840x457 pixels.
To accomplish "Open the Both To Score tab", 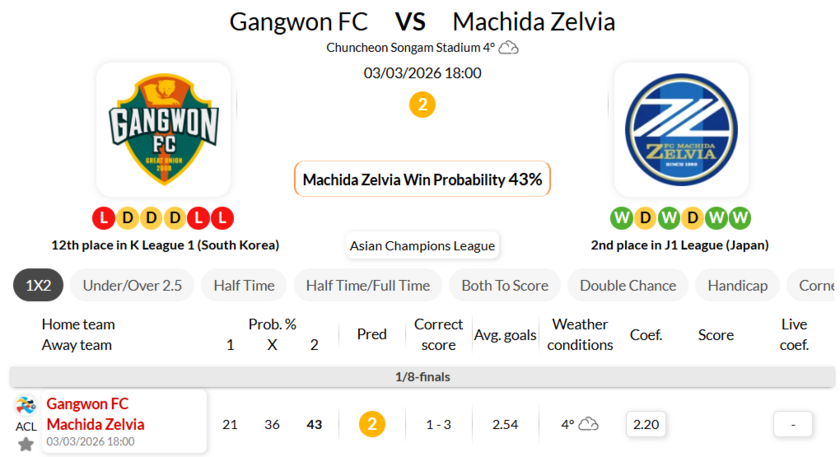I will (504, 285).
